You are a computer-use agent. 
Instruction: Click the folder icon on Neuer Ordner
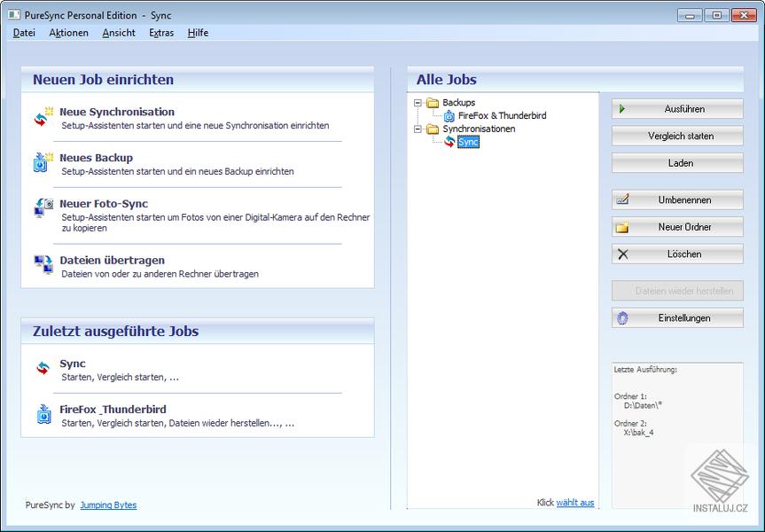pyautogui.click(x=622, y=227)
